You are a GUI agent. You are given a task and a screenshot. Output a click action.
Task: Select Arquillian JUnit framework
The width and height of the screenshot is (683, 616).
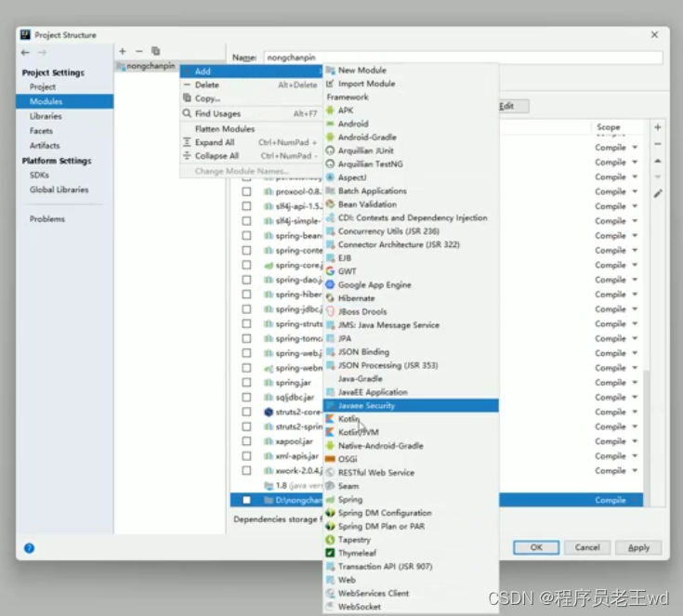click(411, 151)
